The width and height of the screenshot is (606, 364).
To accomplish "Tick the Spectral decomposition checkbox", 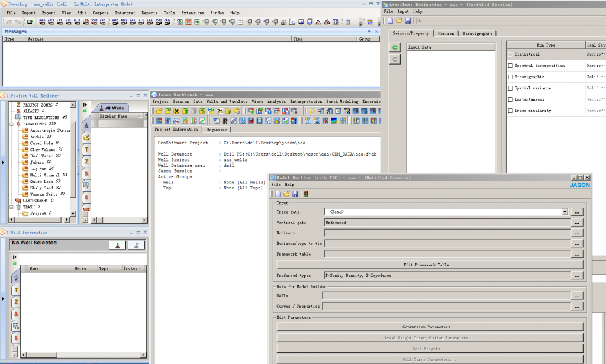I will (511, 66).
